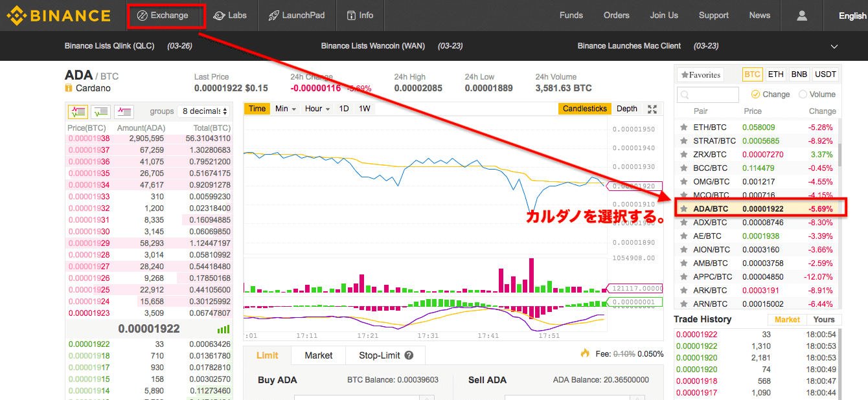Image resolution: width=868 pixels, height=400 pixels.
Task: Open the Exchange menu
Action: (163, 16)
